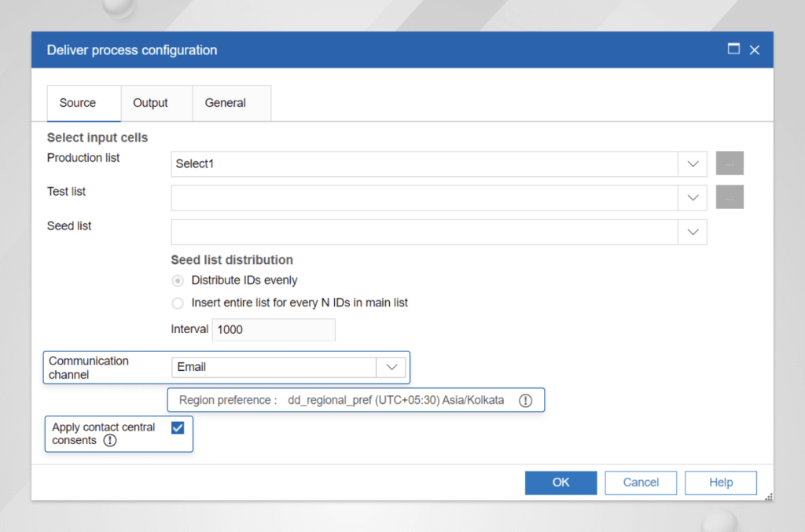
Task: Open the Production list browse (ellipsis) icon
Action: tap(729, 163)
